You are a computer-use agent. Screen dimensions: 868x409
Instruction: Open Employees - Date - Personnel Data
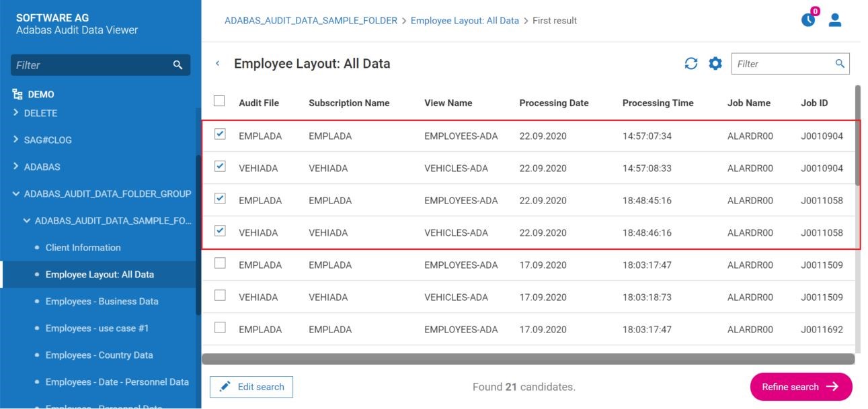pyautogui.click(x=117, y=381)
